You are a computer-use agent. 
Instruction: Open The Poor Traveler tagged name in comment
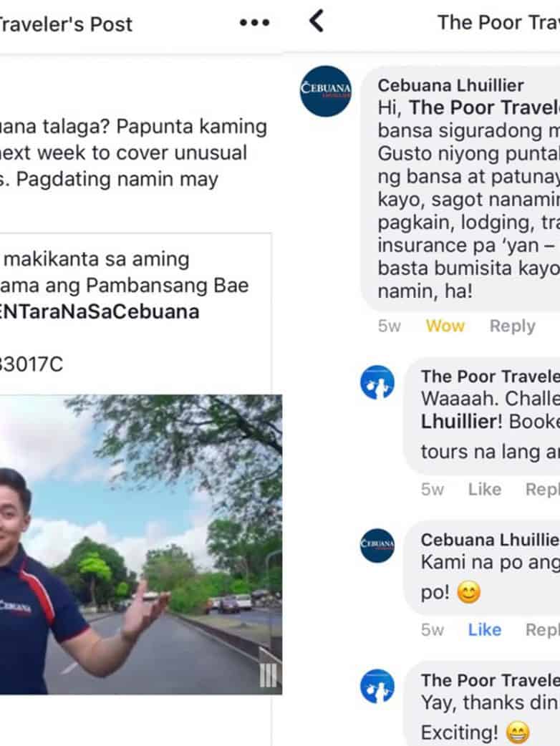(x=484, y=107)
